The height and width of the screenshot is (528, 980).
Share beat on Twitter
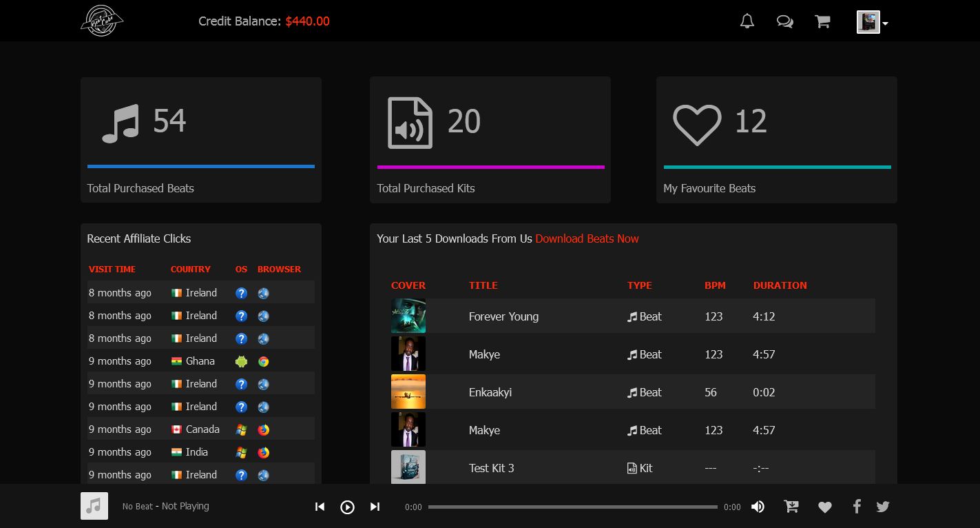click(883, 507)
